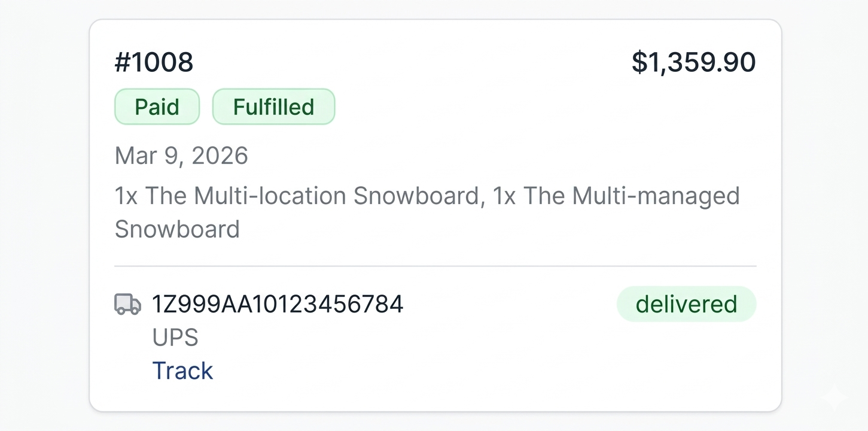Select the Fulfilled status badge
This screenshot has height=431, width=868.
pyautogui.click(x=273, y=107)
